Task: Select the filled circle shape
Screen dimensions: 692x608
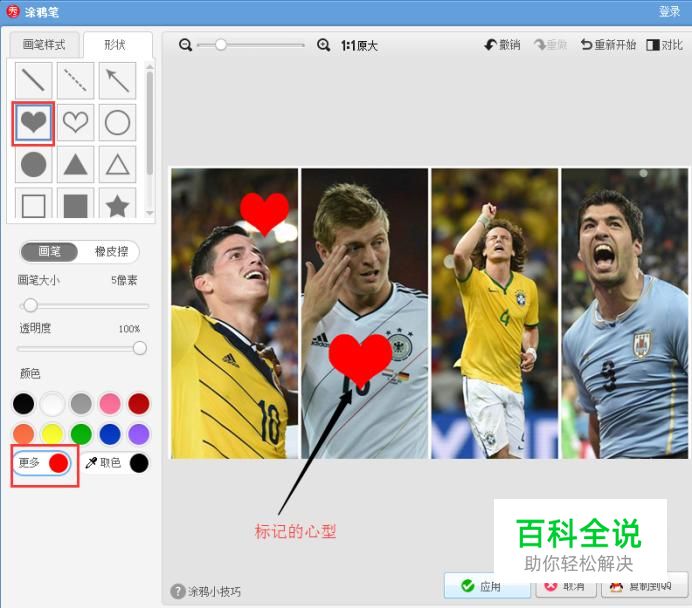Action: pyautogui.click(x=34, y=165)
